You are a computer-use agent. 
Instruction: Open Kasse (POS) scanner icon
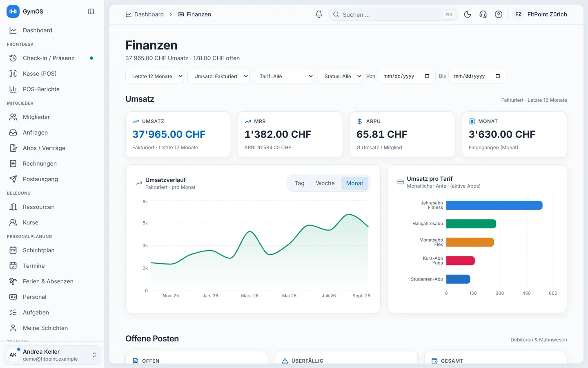13,74
